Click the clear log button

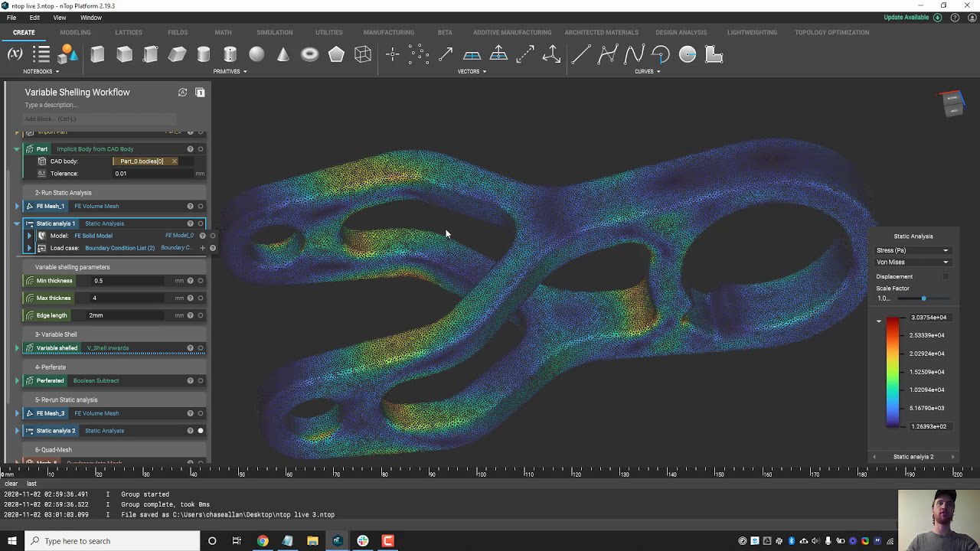tap(11, 484)
